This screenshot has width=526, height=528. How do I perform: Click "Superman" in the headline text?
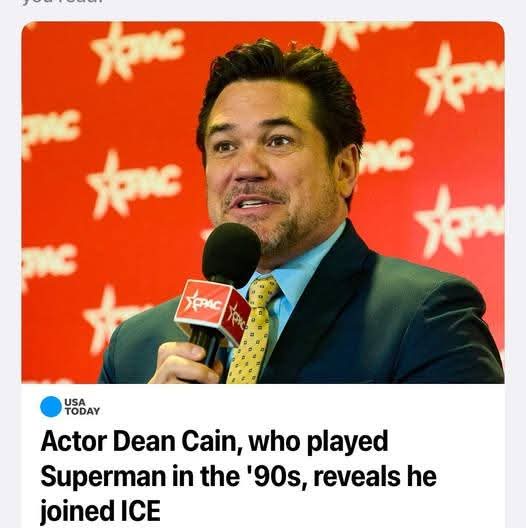click(x=103, y=476)
